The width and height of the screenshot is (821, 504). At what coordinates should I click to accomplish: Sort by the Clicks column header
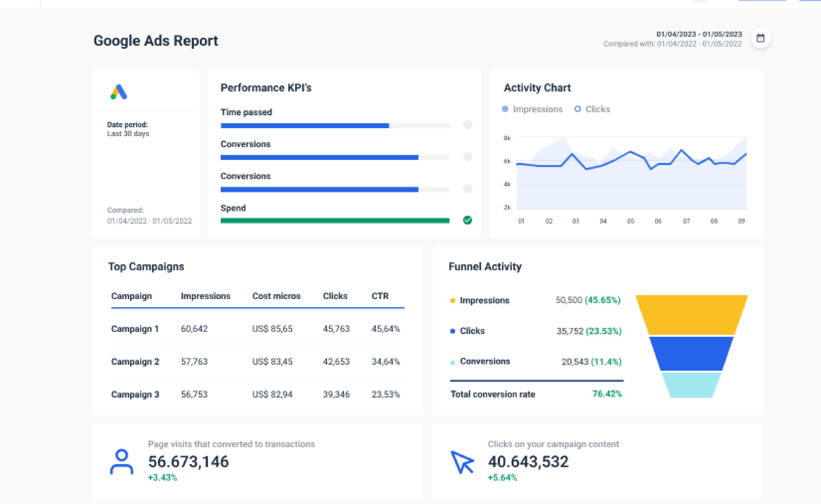tap(335, 296)
